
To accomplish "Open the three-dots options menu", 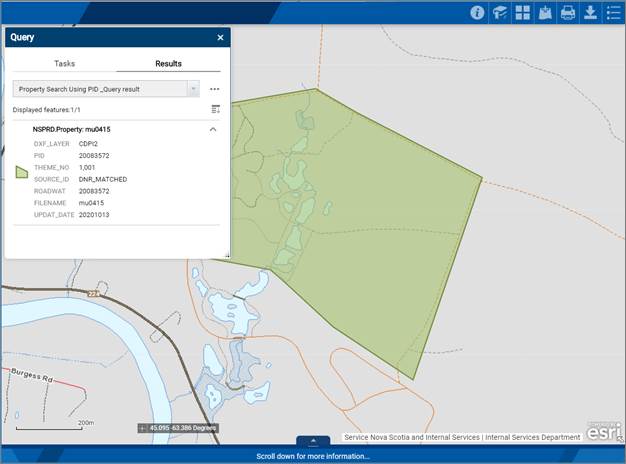I will pyautogui.click(x=214, y=89).
